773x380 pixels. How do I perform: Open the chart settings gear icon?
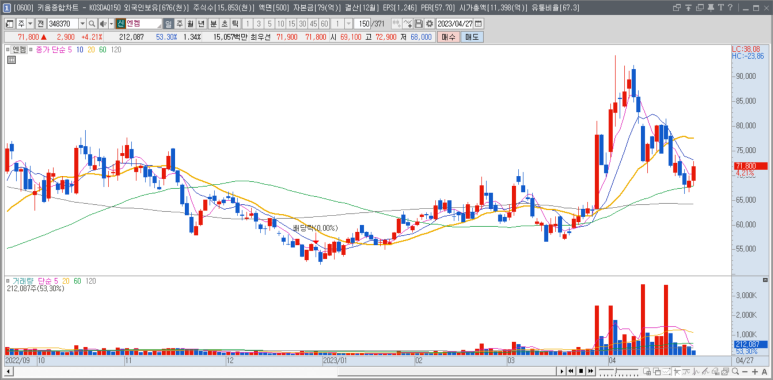point(429,24)
